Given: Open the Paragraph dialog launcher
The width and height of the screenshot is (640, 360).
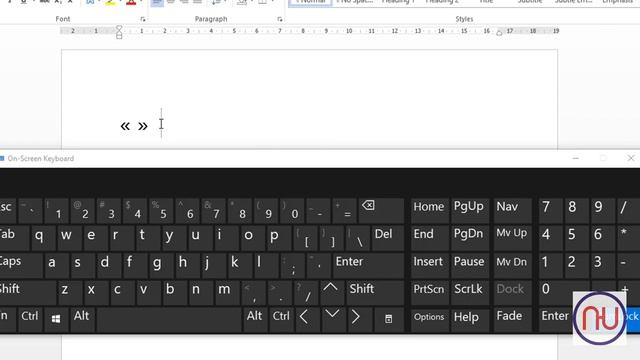Looking at the screenshot, I should [x=280, y=19].
